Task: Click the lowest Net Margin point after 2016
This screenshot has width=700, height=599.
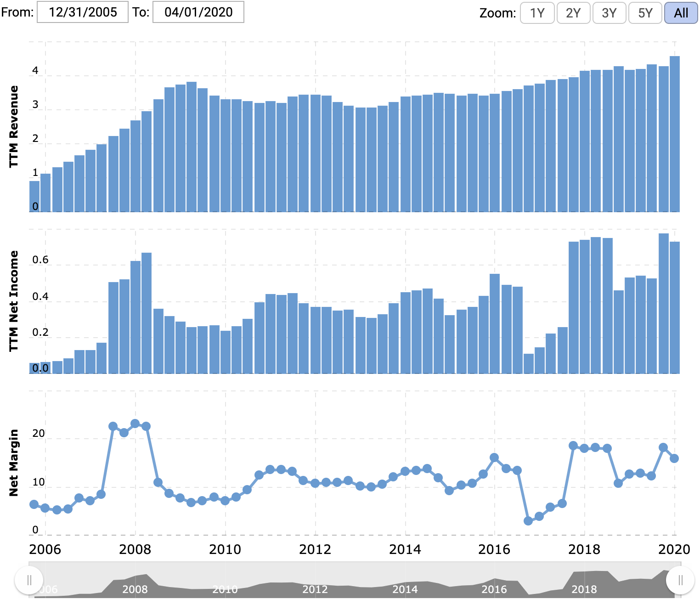Action: point(528,521)
